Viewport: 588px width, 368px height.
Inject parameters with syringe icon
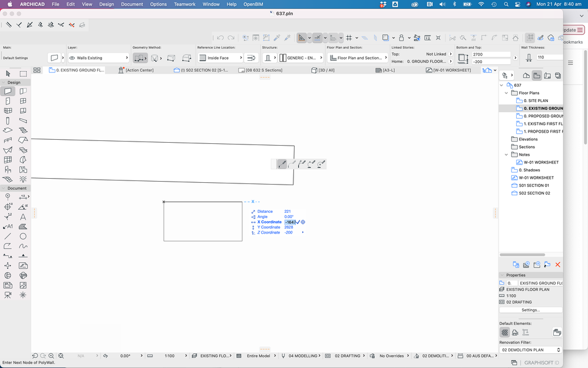point(288,38)
